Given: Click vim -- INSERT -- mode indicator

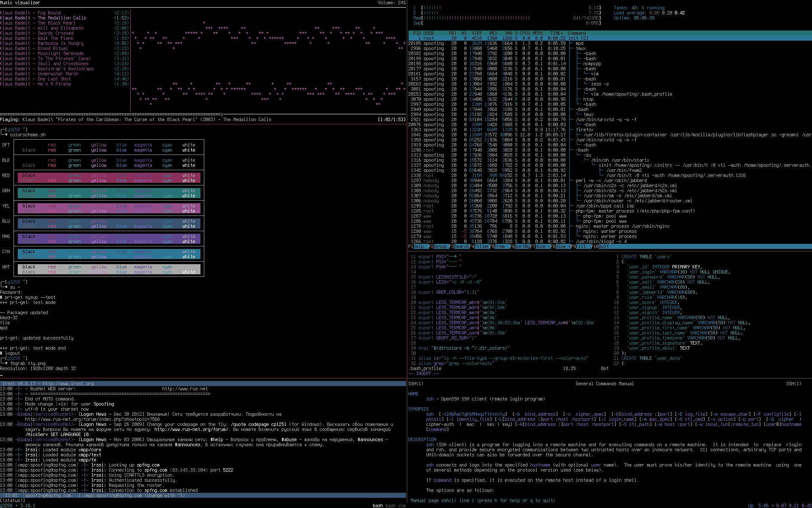Looking at the screenshot, I should (x=423, y=373).
